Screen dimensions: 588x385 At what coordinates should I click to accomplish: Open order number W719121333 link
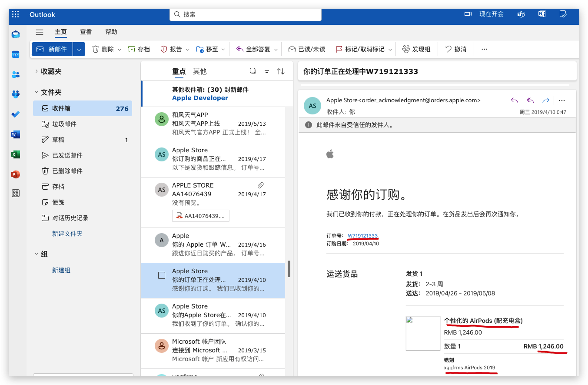coord(362,236)
